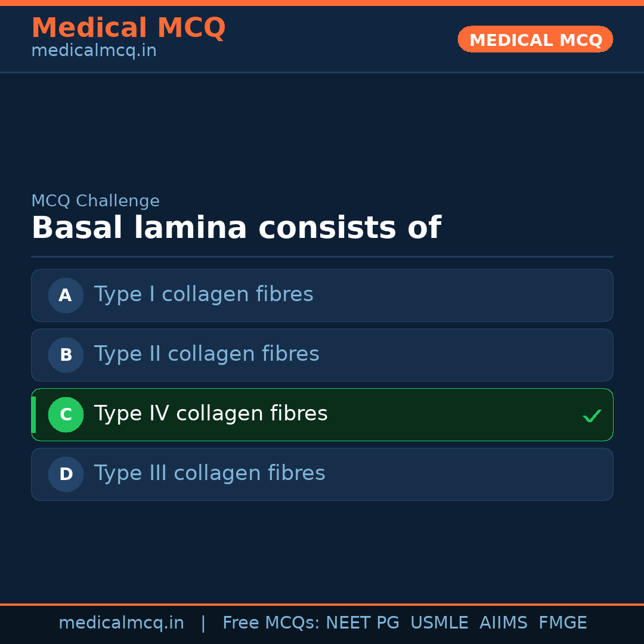Viewport: 644px width, 644px height.
Task: Select the Type I collagen fibres answer
Action: (x=203, y=295)
